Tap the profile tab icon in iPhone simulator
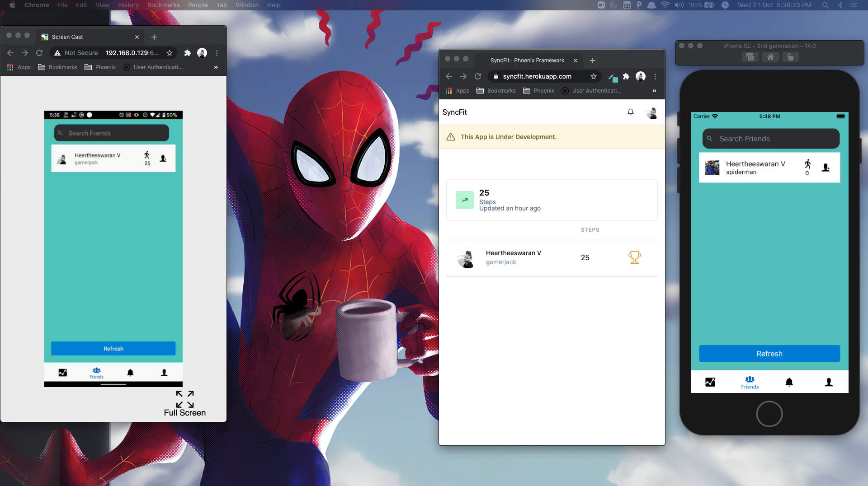 (x=829, y=382)
